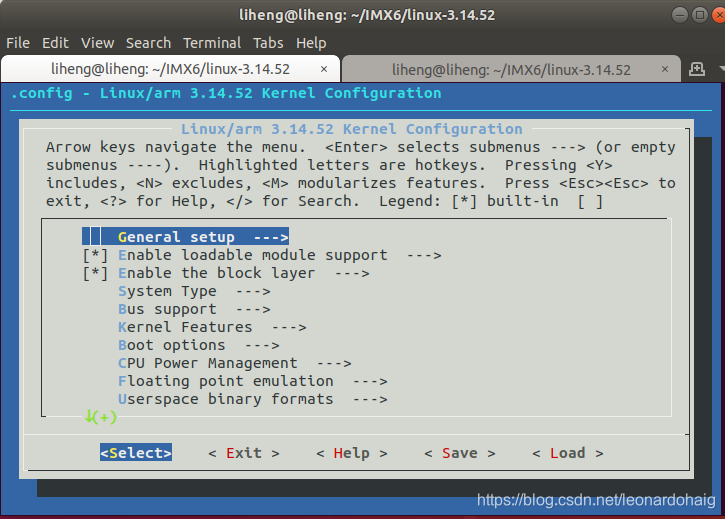Open Enable loadable module support submenu
The width and height of the screenshot is (725, 519).
(280, 255)
